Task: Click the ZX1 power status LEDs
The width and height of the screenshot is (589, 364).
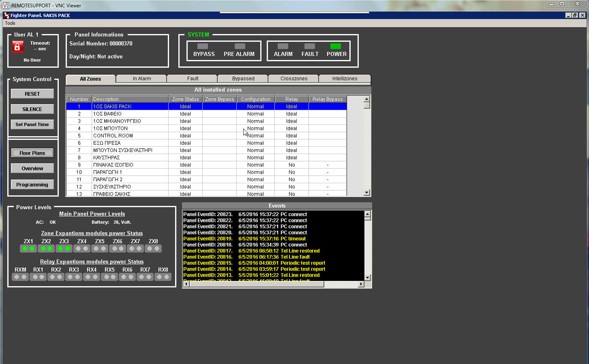Action: click(x=28, y=248)
